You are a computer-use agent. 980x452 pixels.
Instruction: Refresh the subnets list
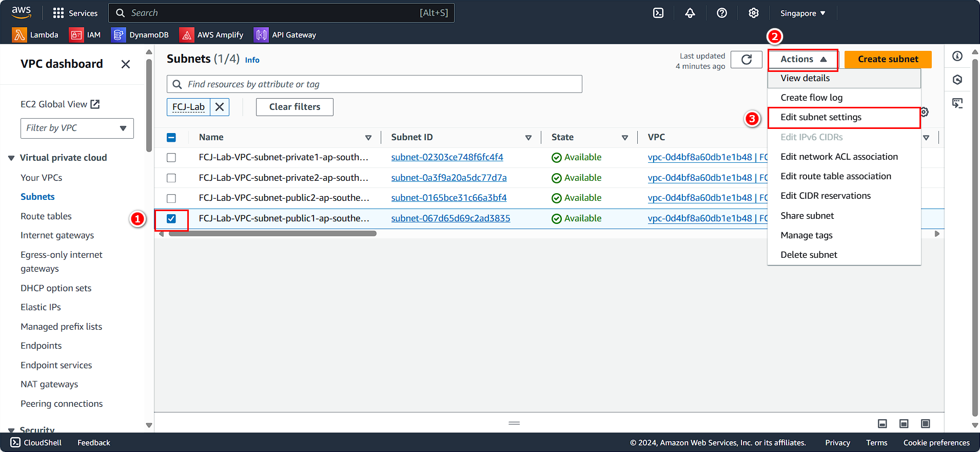747,60
